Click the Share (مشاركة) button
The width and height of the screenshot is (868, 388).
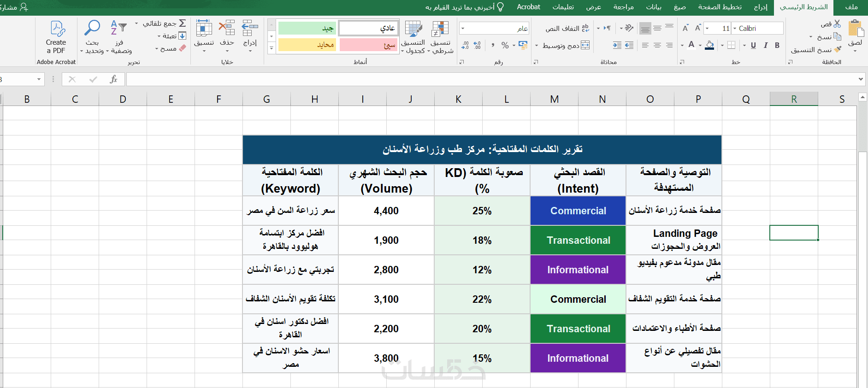(x=14, y=7)
